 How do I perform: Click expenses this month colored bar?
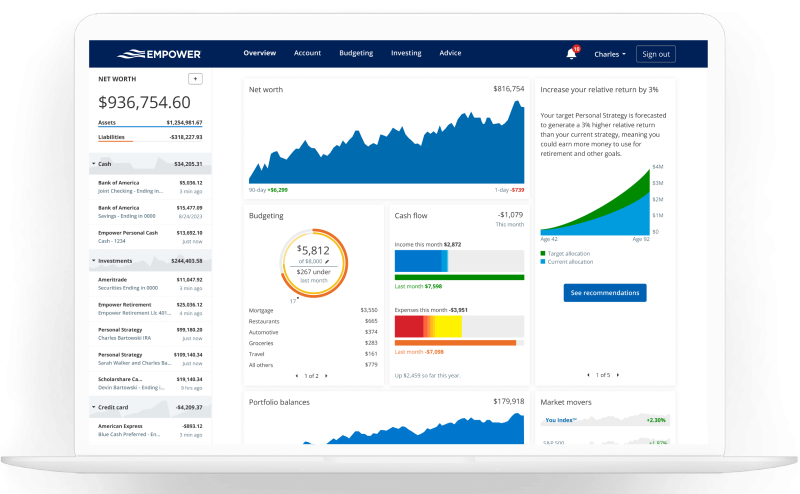click(428, 327)
